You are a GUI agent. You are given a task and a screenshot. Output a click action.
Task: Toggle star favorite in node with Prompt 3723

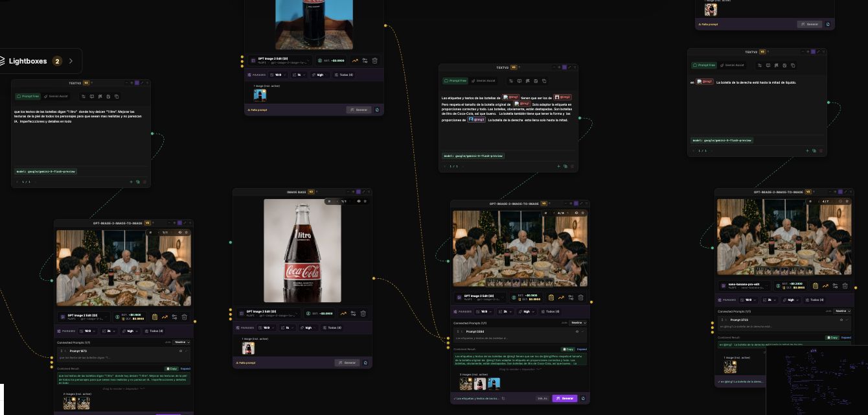[x=847, y=201]
